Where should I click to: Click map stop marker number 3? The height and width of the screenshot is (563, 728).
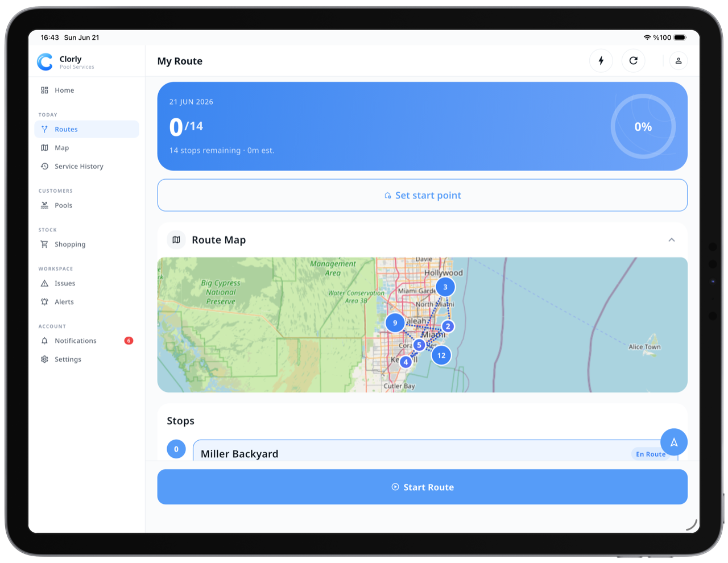coord(445,287)
